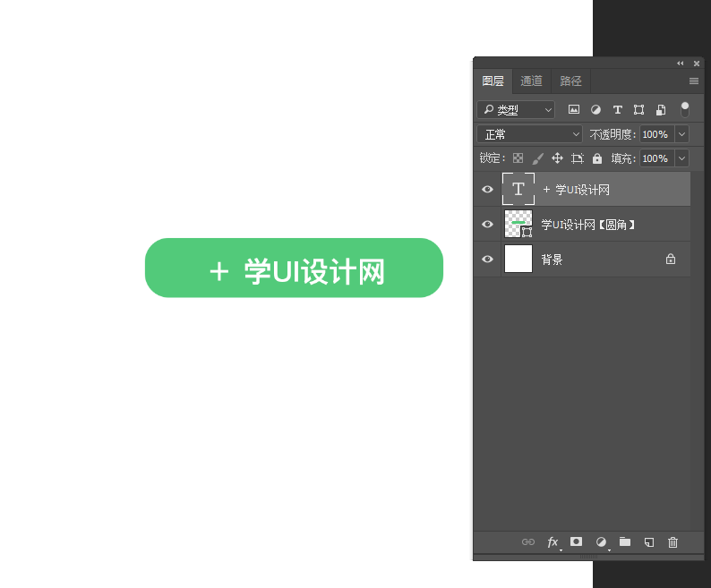Screen dimensions: 711x588
Task: Open the blend mode 正常 dropdown
Action: [529, 134]
